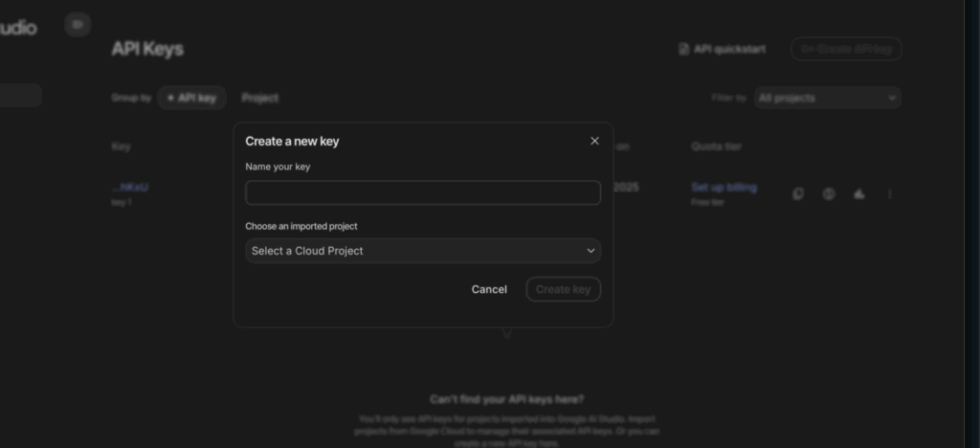The image size is (980, 448).
Task: Group keys by API key
Action: pos(191,98)
